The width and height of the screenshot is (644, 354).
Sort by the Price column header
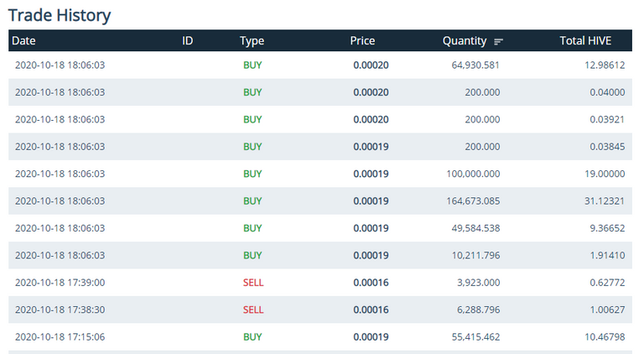tap(362, 40)
